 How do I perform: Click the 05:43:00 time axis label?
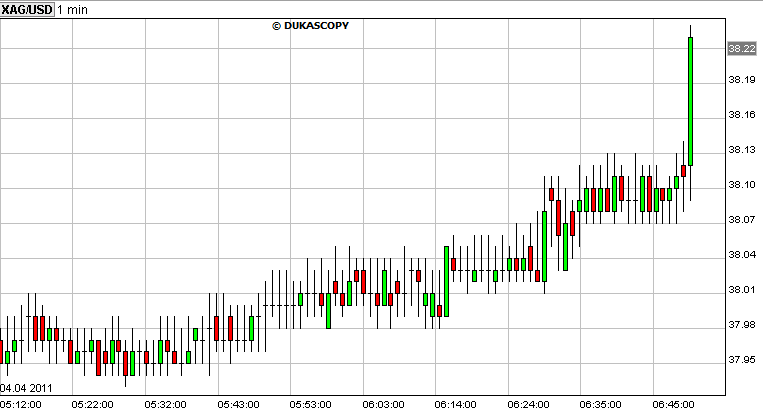click(238, 404)
